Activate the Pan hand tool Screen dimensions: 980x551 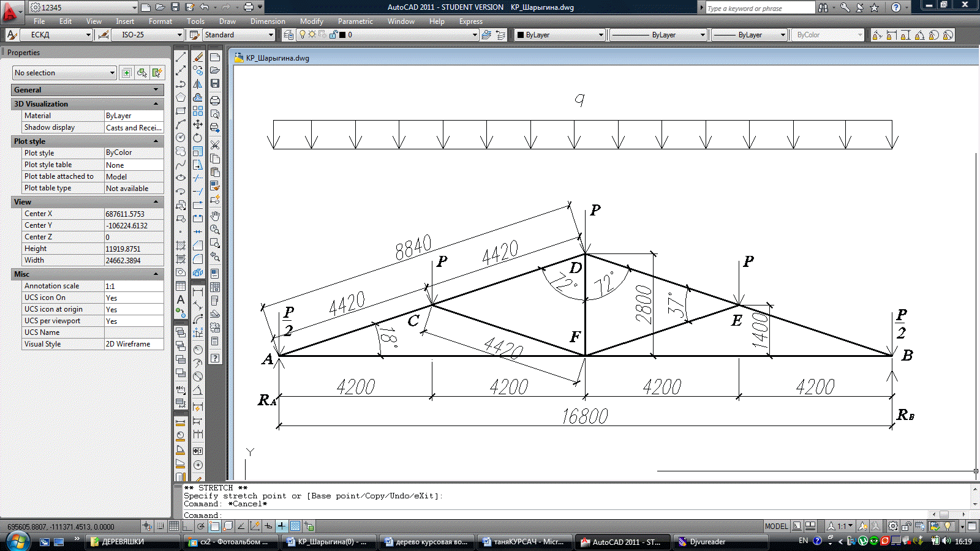click(215, 216)
